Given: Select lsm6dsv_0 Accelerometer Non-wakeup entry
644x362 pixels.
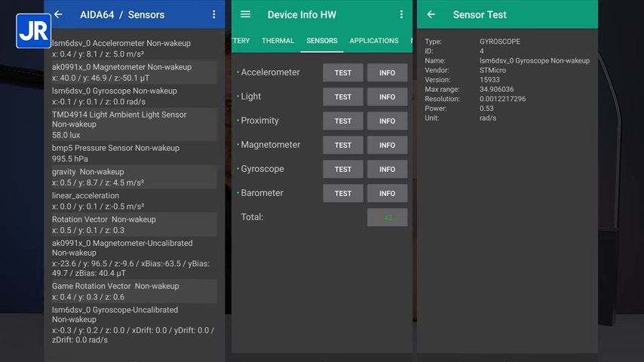Looking at the screenshot, I should click(x=134, y=48).
